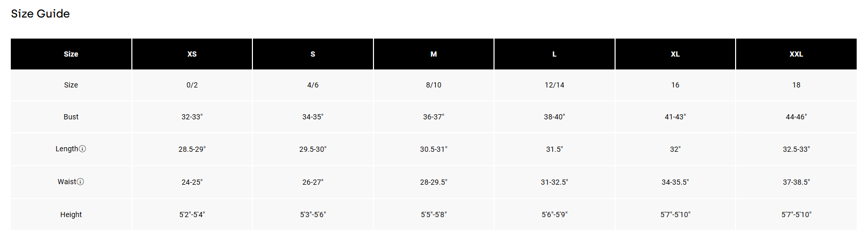This screenshot has width=868, height=249.
Task: Click the 0/2 size cell
Action: tap(192, 85)
